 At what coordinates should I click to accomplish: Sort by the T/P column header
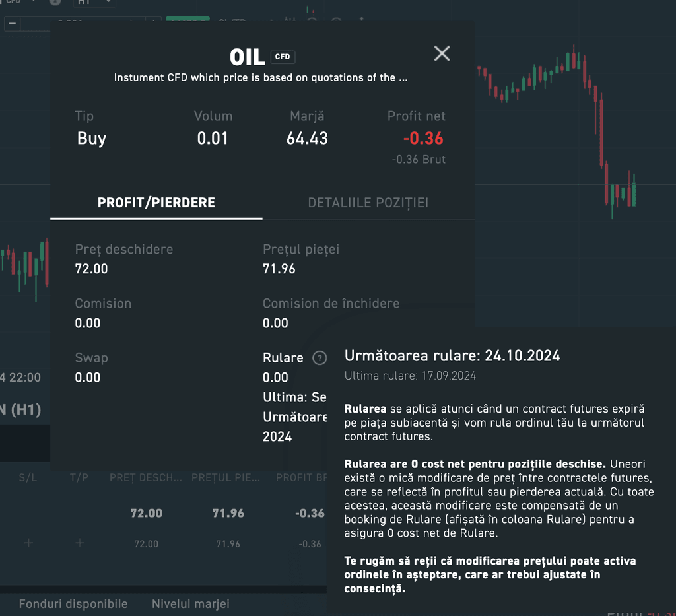click(79, 477)
